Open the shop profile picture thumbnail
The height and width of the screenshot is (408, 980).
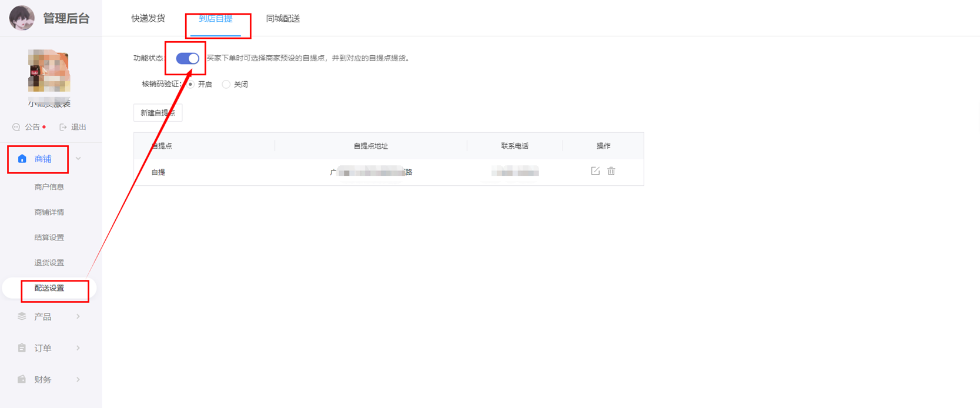[x=49, y=71]
